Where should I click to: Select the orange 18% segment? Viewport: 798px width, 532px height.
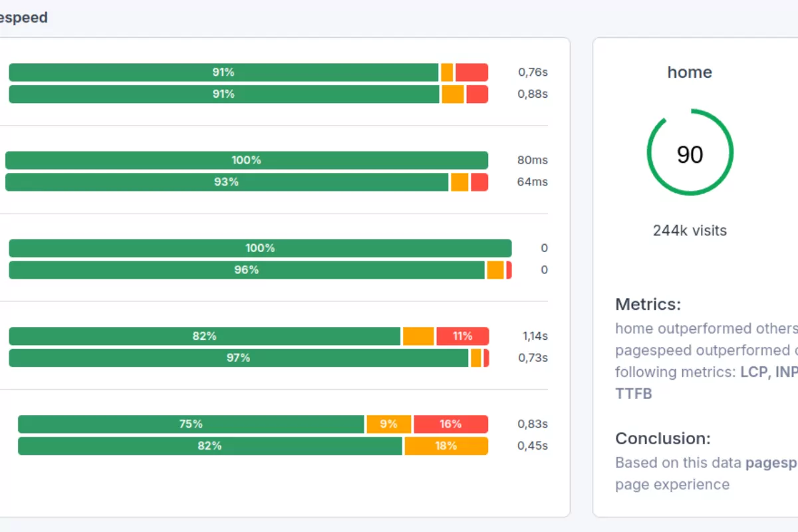click(x=446, y=446)
